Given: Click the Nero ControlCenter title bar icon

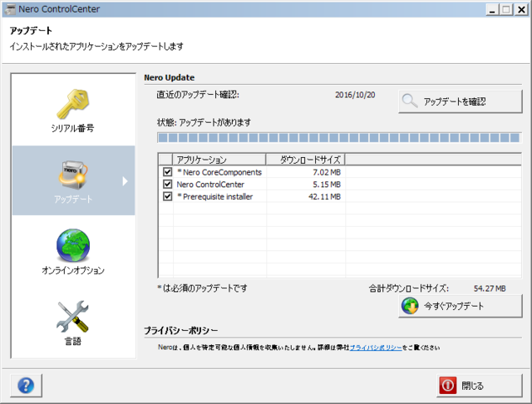Looking at the screenshot, I should (10, 9).
